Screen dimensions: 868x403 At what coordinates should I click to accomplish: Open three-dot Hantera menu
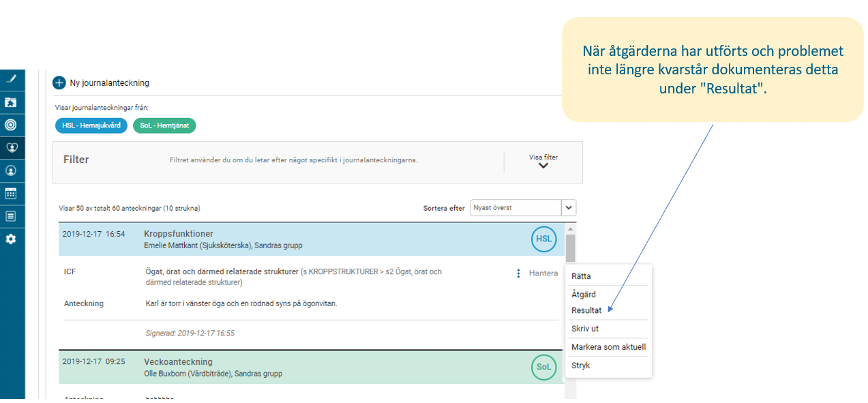click(518, 273)
